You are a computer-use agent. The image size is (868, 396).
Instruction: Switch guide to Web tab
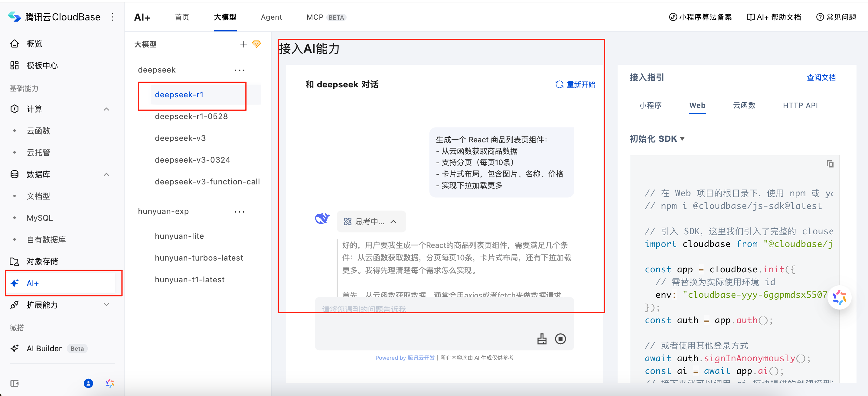coord(697,105)
